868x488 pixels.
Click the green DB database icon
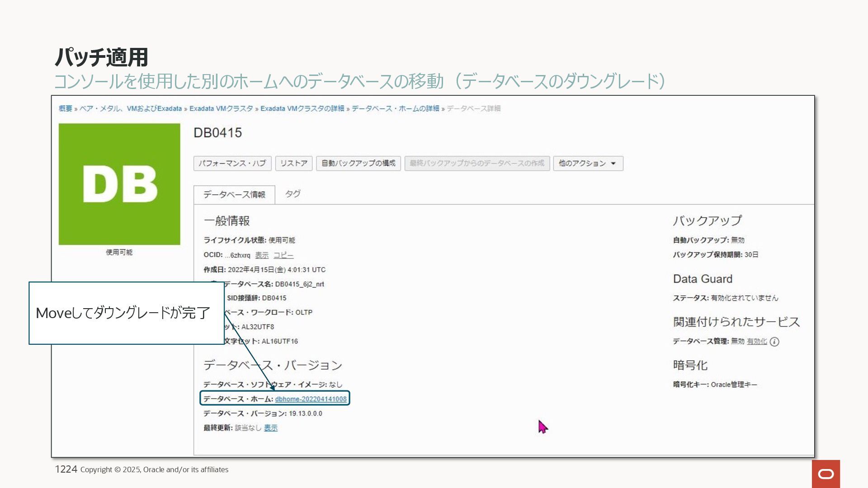click(119, 184)
